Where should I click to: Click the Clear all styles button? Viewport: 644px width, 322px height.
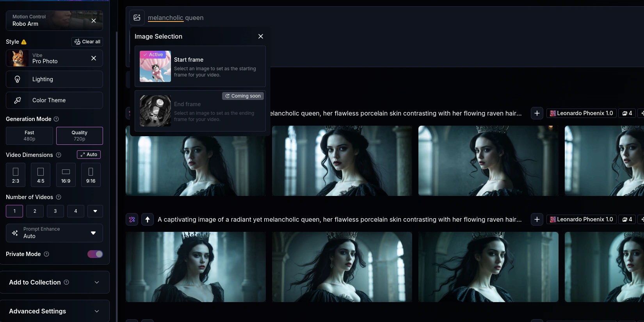pos(87,42)
